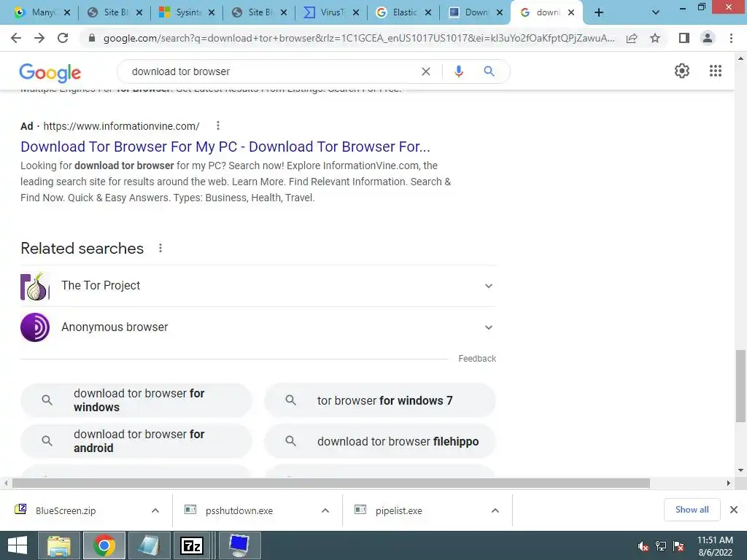747x560 pixels.
Task: Open psshutdown.exe download options arrow
Action: [x=325, y=510]
